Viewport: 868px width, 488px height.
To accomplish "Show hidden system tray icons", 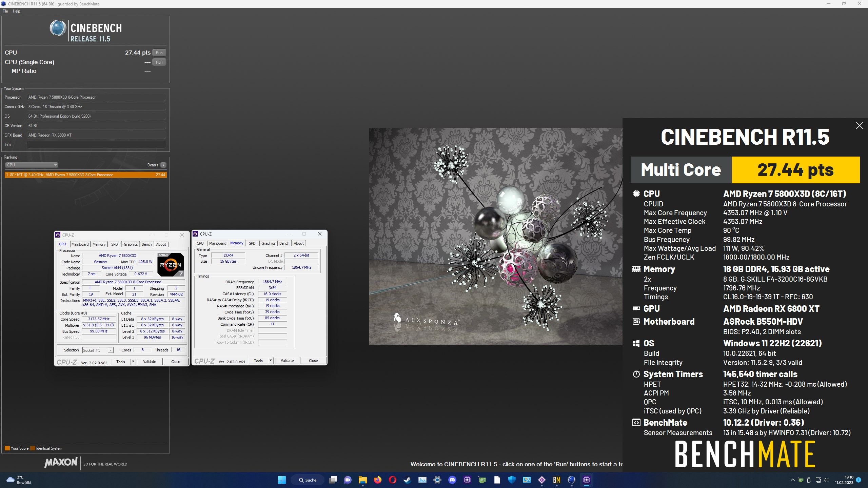I will click(x=792, y=480).
